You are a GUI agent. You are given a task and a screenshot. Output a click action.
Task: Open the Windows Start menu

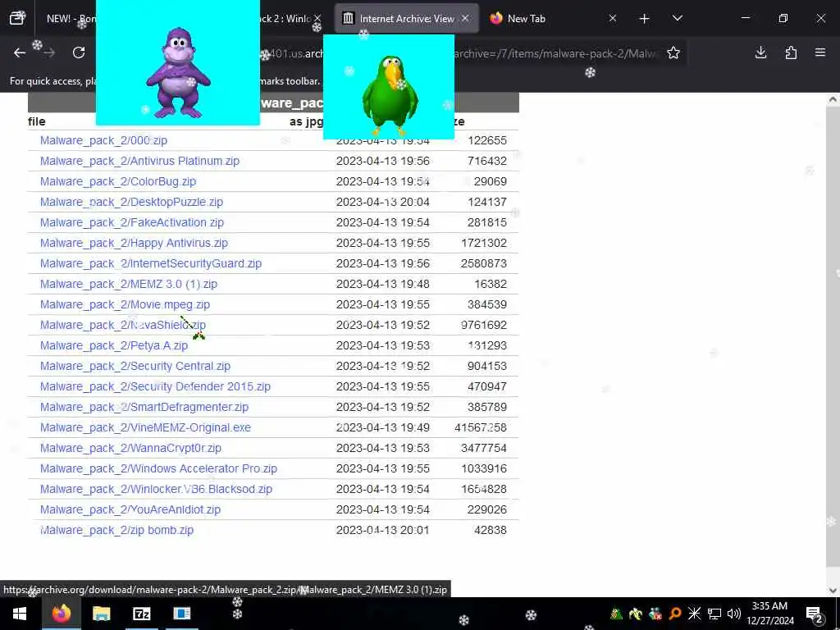pos(20,614)
